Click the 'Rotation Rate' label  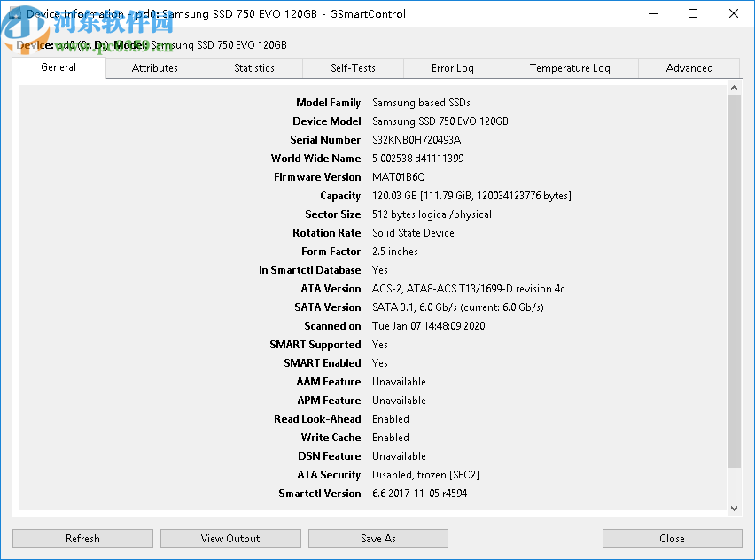tap(326, 233)
